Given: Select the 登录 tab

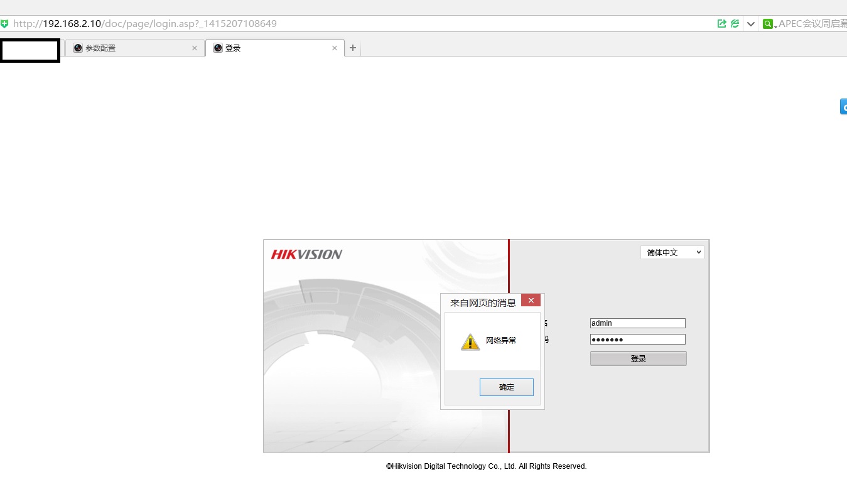Looking at the screenshot, I should 275,48.
